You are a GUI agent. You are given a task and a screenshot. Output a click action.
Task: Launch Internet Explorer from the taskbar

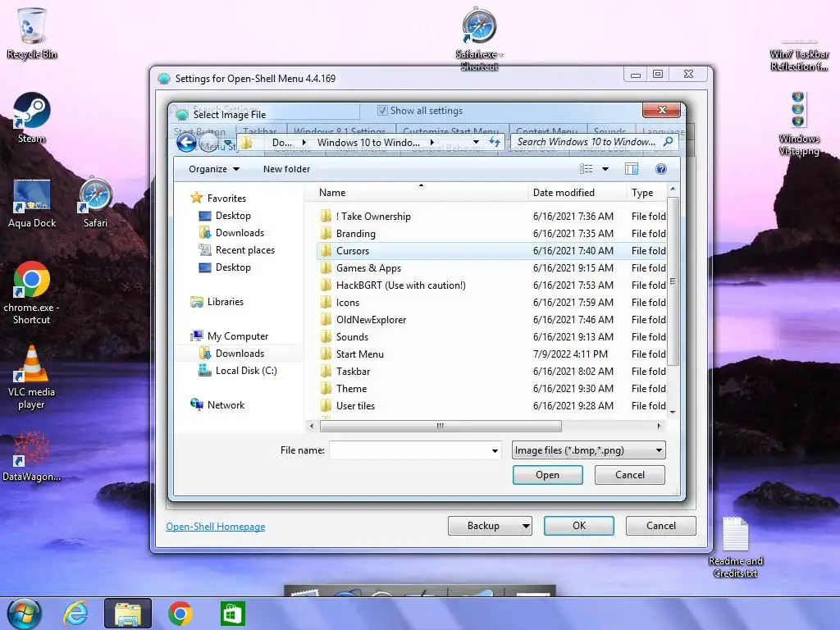click(76, 614)
